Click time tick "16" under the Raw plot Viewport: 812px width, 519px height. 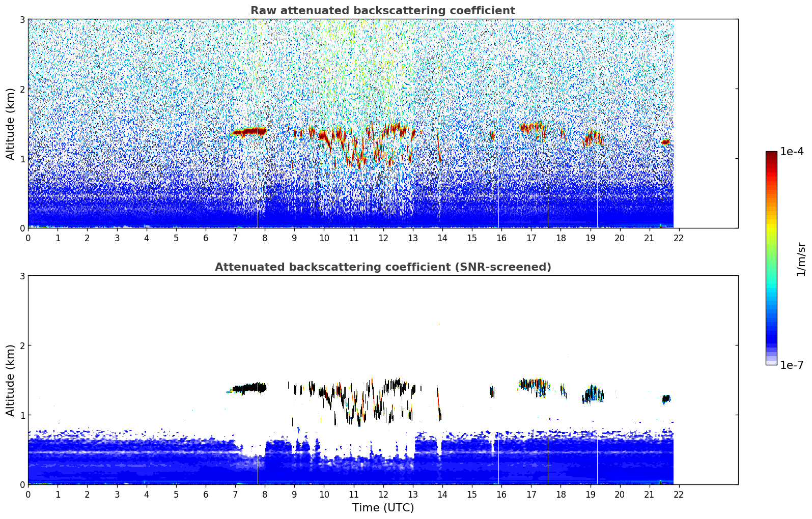click(501, 238)
